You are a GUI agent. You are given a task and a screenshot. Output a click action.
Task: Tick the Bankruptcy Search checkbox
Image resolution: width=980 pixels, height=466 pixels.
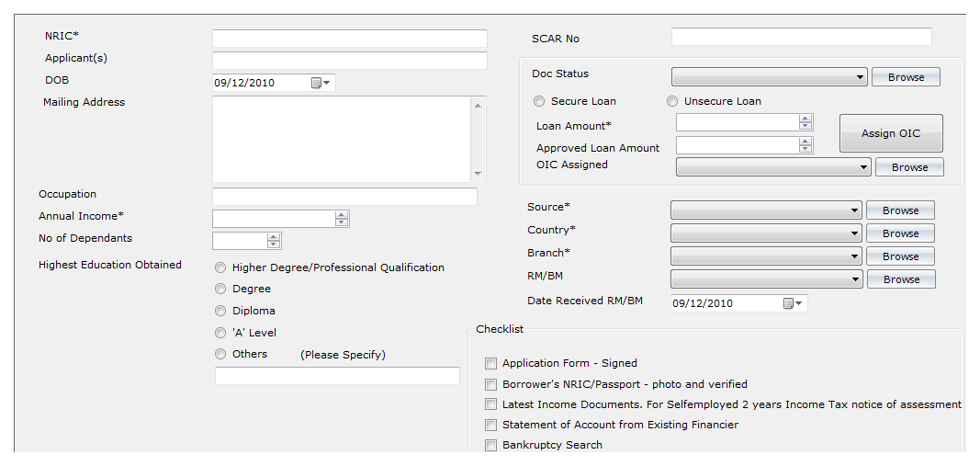pos(491,446)
